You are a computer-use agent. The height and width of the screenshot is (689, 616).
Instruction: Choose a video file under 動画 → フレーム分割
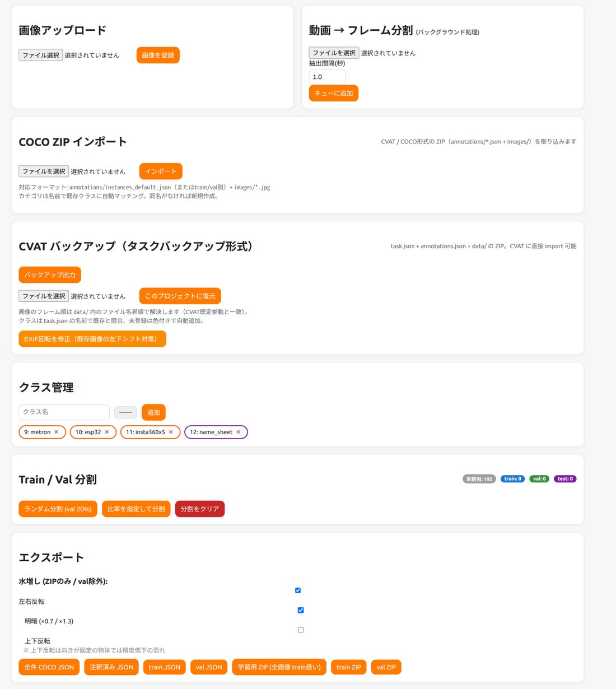334,53
